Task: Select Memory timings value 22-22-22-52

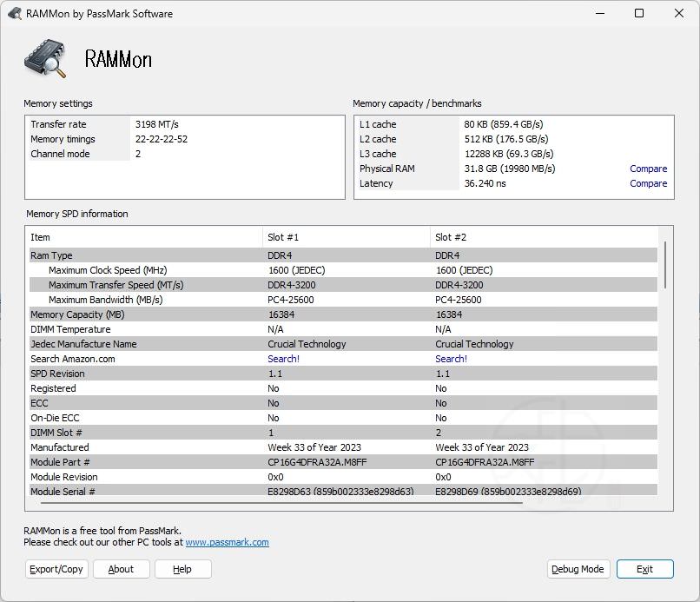Action: (162, 139)
